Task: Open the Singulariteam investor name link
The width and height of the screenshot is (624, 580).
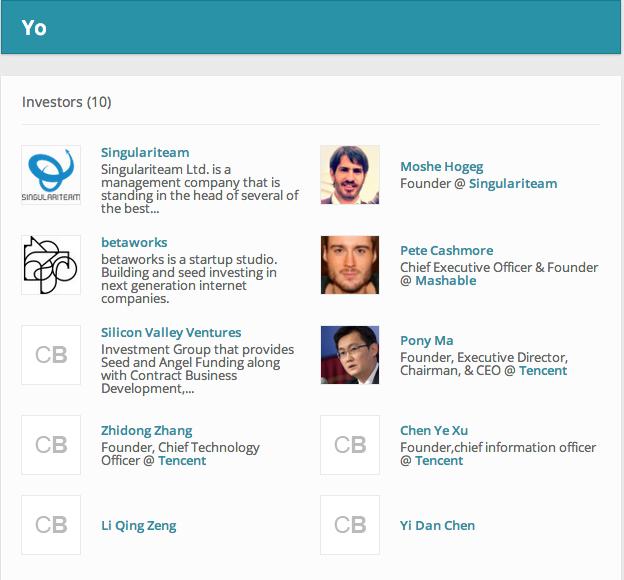Action: (145, 153)
